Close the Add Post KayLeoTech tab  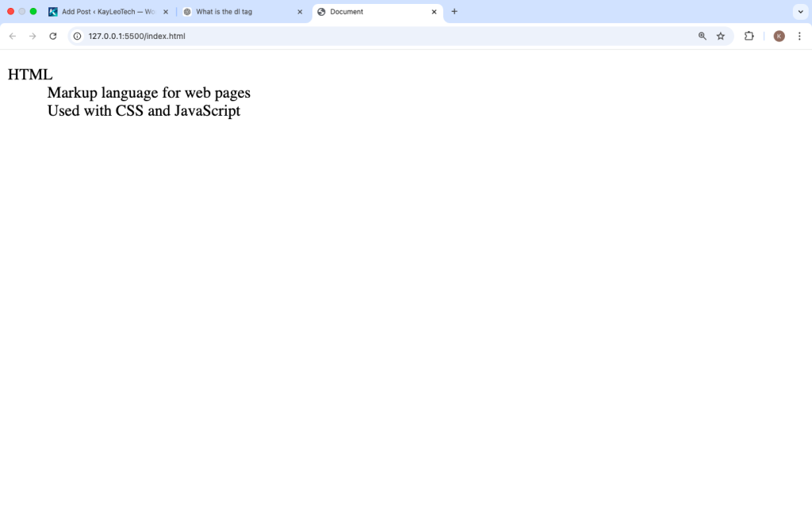point(166,12)
